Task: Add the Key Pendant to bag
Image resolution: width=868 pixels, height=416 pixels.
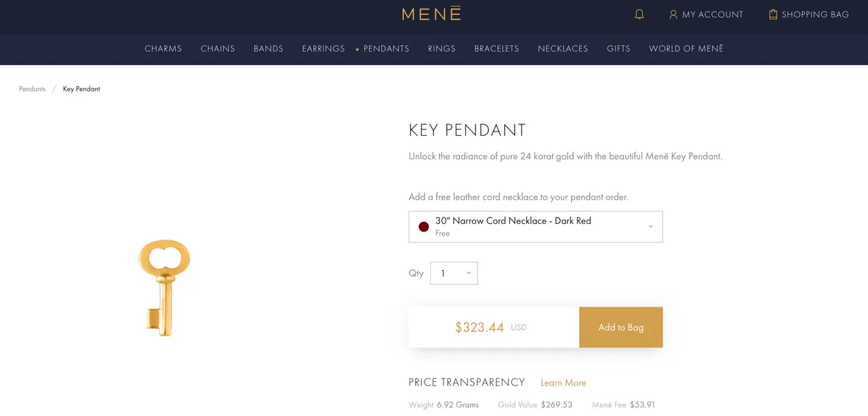Action: (621, 327)
